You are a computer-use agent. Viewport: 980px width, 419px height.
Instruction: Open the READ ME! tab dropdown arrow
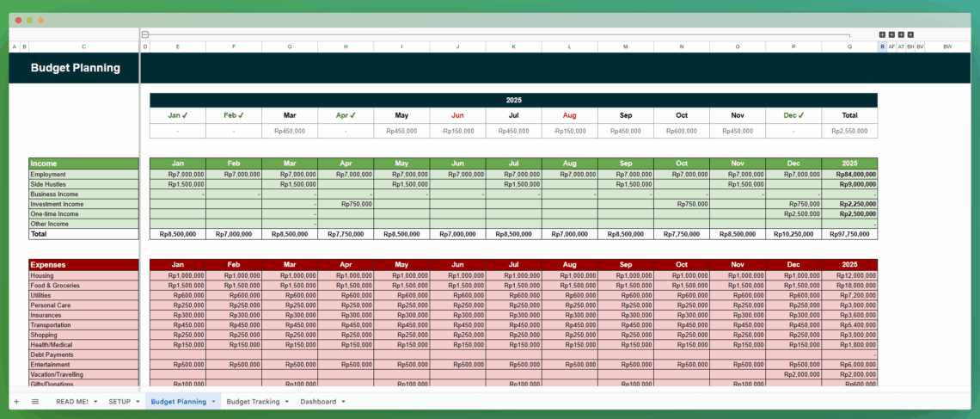(95, 402)
